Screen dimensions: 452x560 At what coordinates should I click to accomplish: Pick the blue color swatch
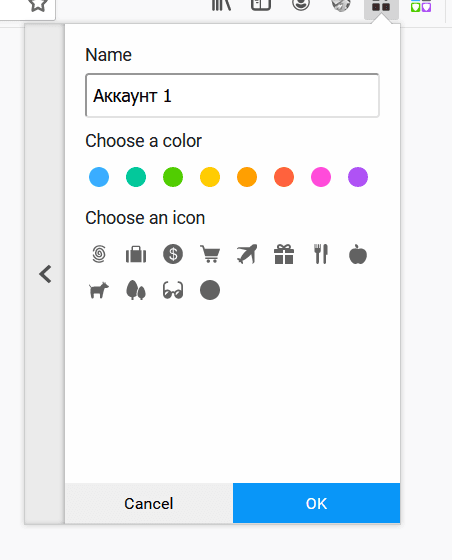99,177
